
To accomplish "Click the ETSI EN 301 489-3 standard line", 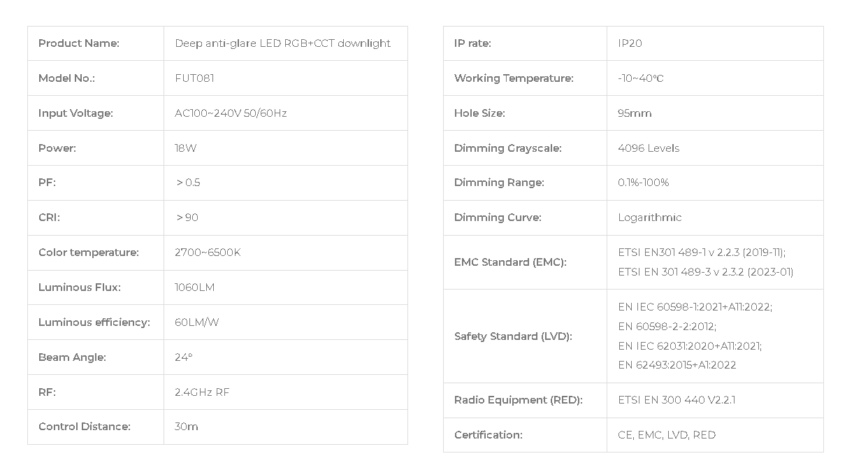I will coord(706,272).
